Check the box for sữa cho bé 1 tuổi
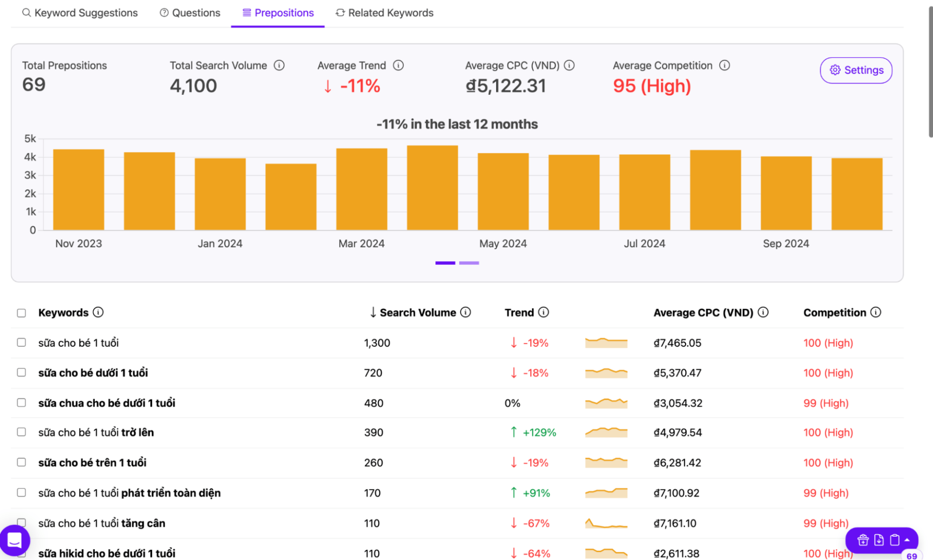 pyautogui.click(x=21, y=342)
